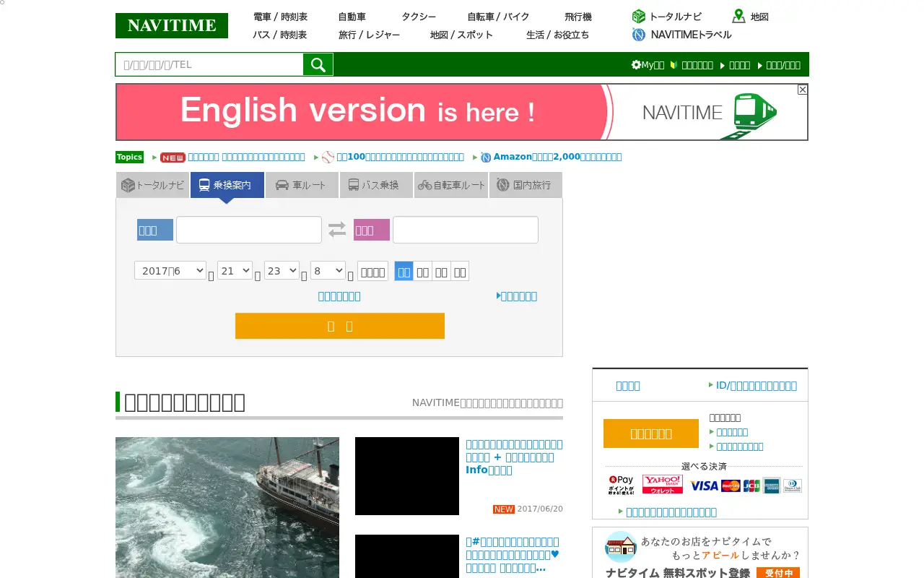Click the orange search route button

(x=340, y=326)
